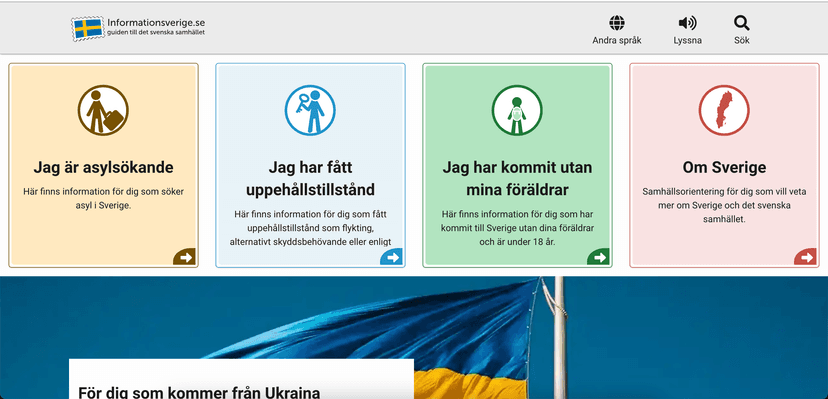Click brown arrow on asylsökande card
This screenshot has width=828, height=399.
tap(184, 257)
